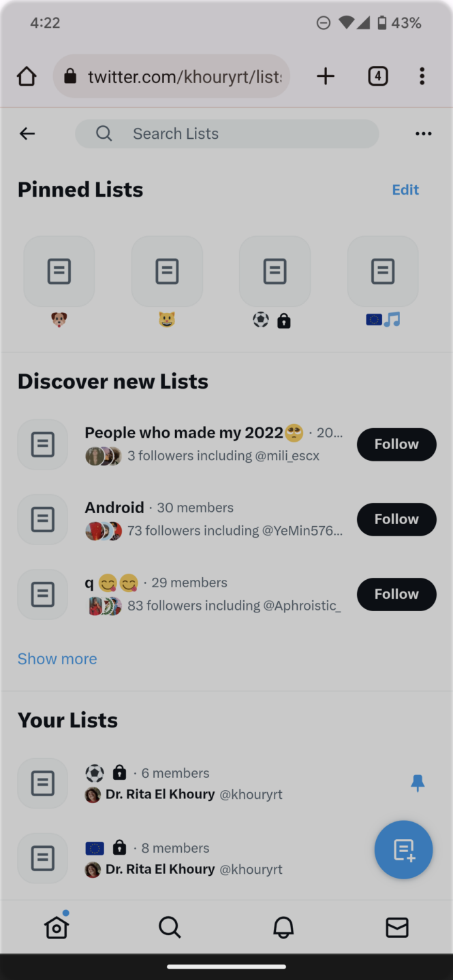Open the tab switcher showing 4 tabs

tap(378, 76)
